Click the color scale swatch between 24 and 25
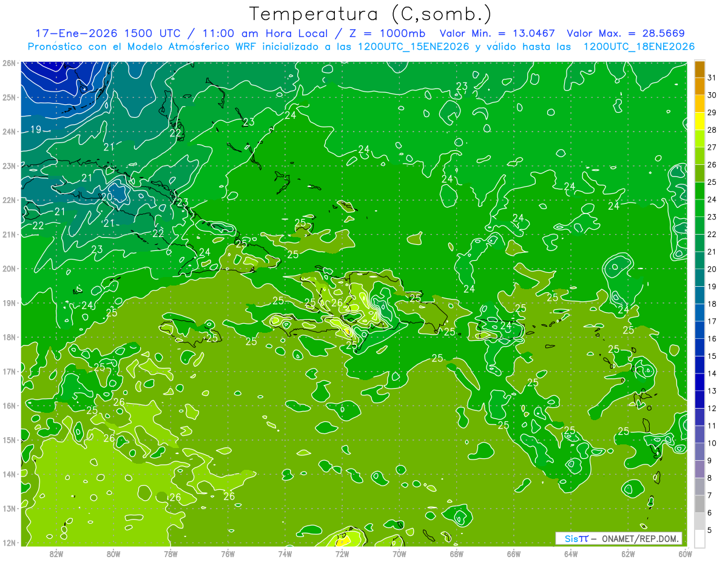728x562 pixels. 699,190
